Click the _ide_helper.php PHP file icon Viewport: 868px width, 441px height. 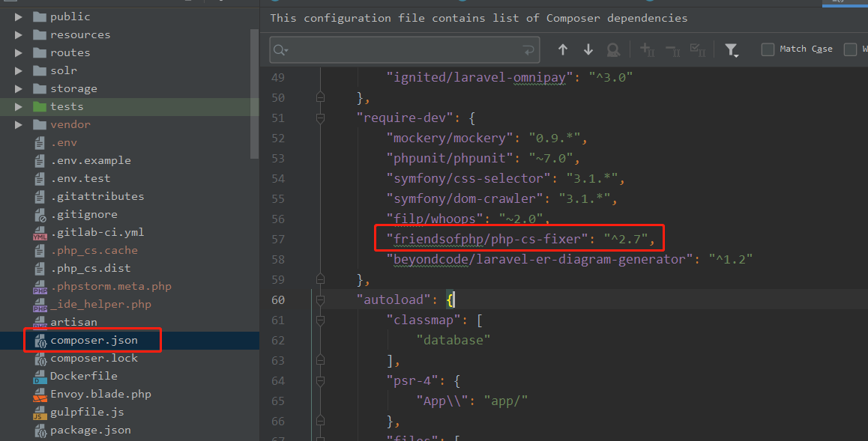(40, 305)
